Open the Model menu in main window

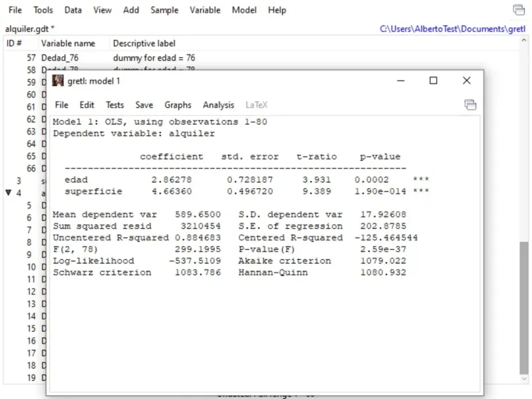pos(244,10)
